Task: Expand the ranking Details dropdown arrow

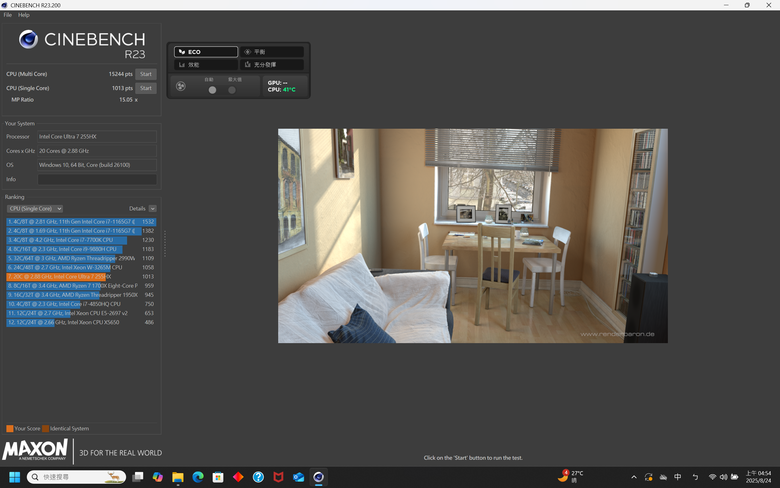Action: tap(153, 209)
